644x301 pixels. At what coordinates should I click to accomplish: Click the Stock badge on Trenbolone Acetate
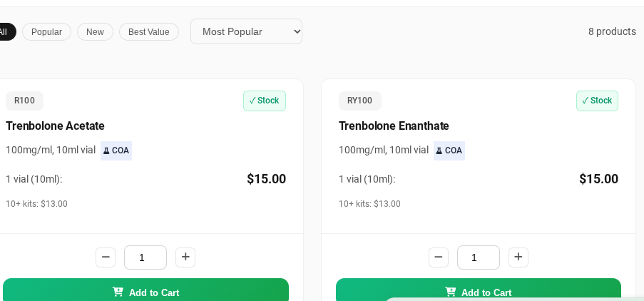[264, 101]
